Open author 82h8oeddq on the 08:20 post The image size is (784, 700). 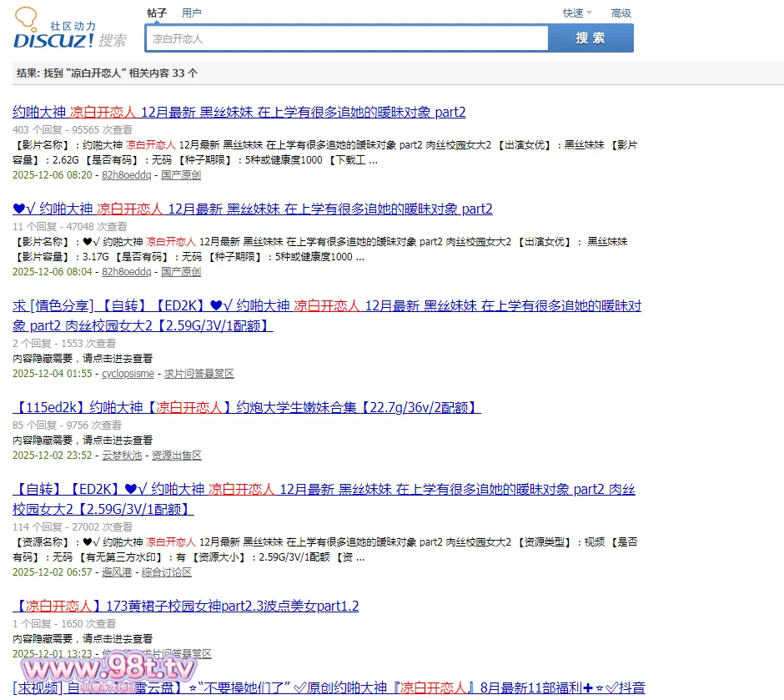click(126, 175)
